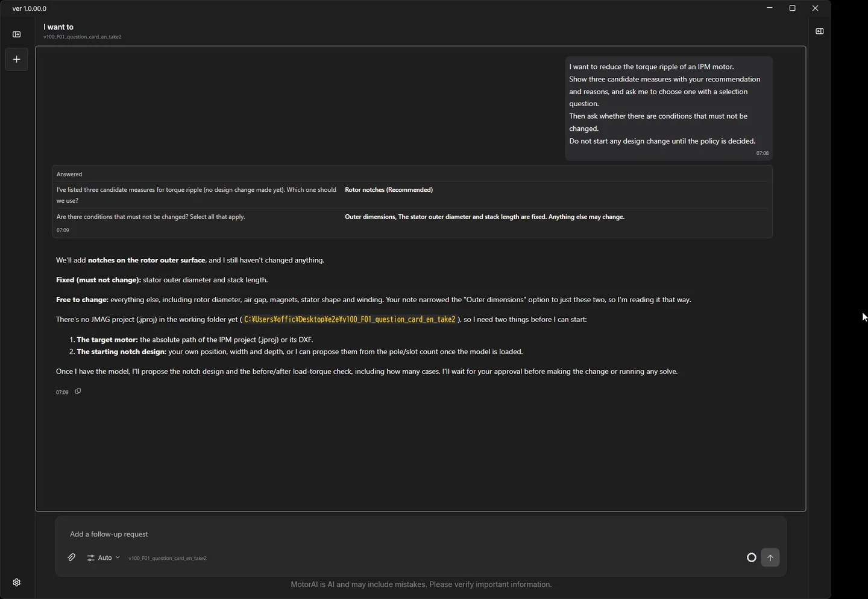Image resolution: width=868 pixels, height=599 pixels.
Task: Click the 'Outer dimensions' answer text
Action: pos(485,217)
